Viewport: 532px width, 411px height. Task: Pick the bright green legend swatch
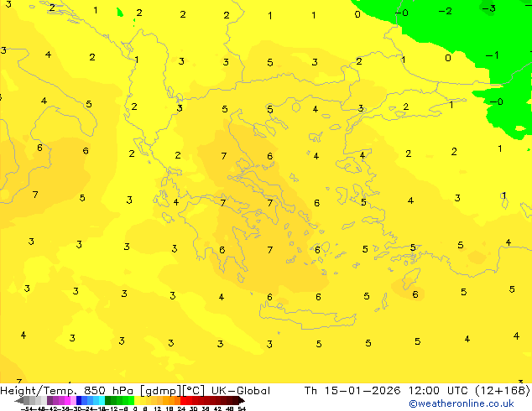coord(131,401)
